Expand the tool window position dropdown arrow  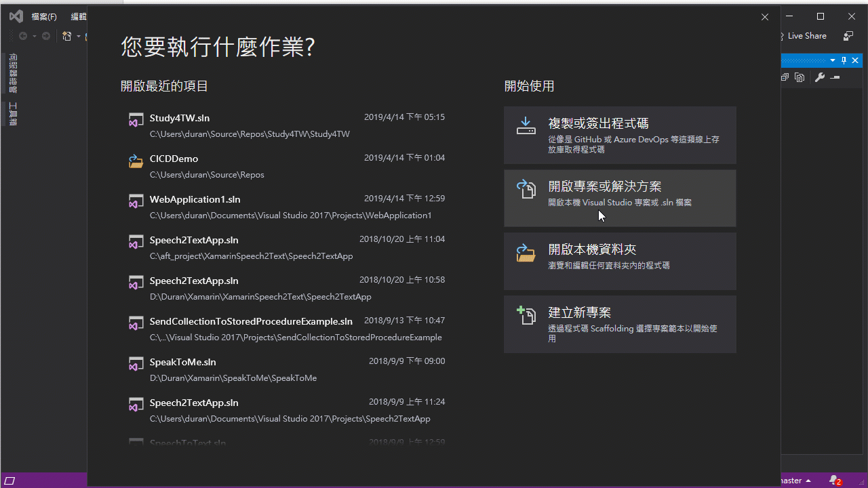(832, 60)
